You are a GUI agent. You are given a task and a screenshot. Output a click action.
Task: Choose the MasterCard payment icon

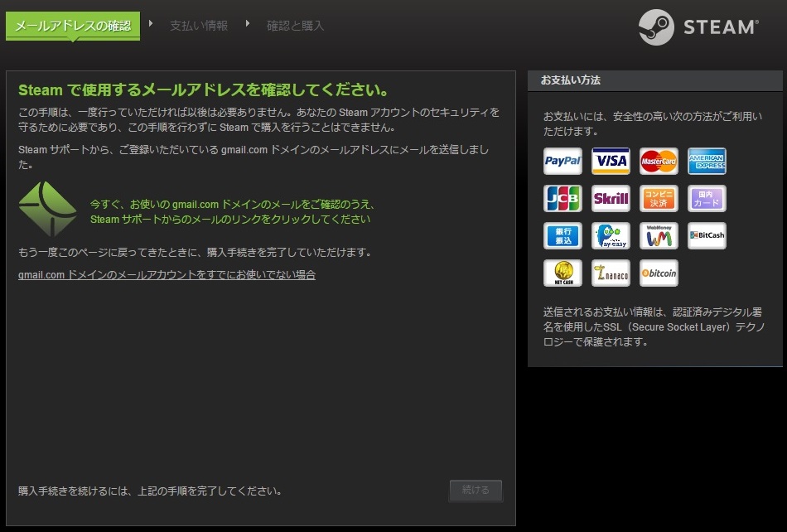659,161
